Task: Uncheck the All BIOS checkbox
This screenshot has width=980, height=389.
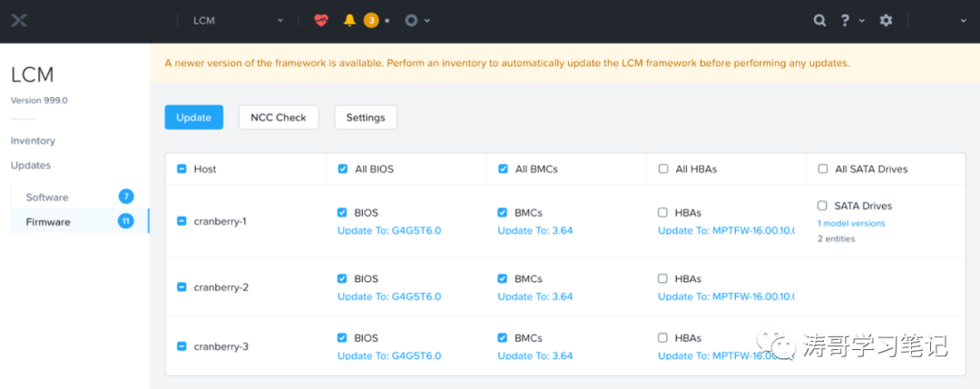Action: coord(342,169)
